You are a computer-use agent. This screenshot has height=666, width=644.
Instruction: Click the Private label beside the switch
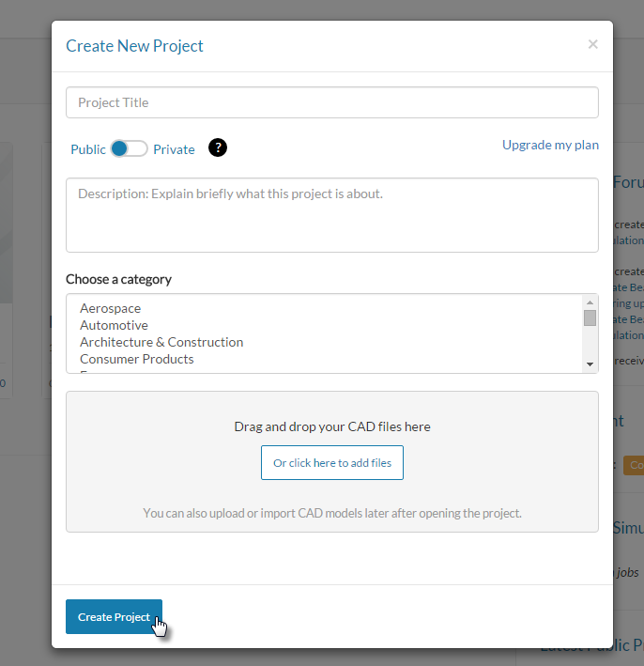[174, 149]
